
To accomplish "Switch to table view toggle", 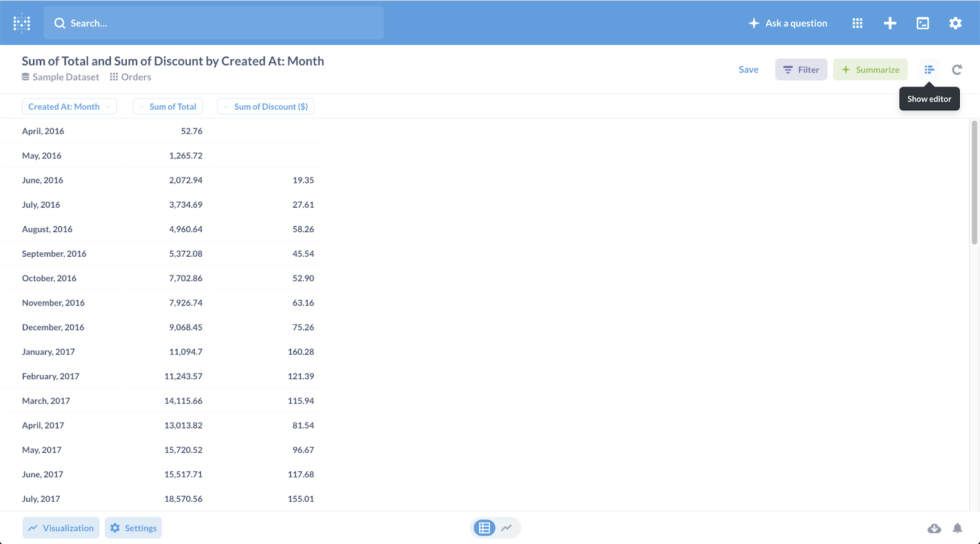I will coord(484,528).
